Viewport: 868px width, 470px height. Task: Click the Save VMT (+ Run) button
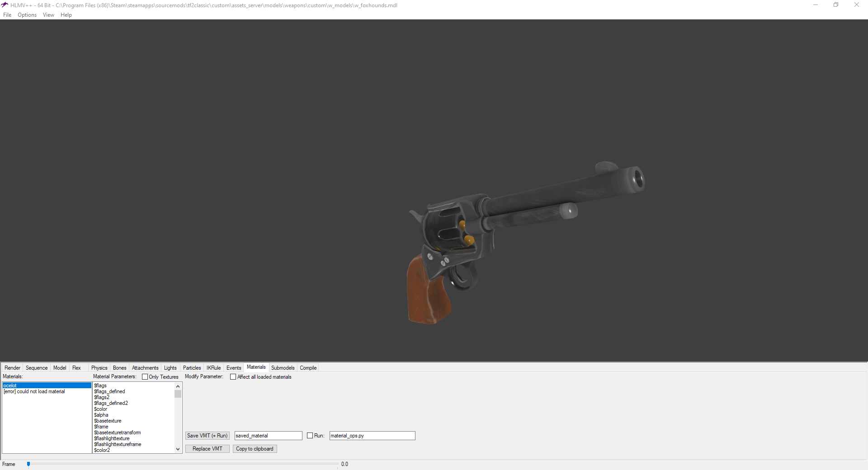[208, 436]
